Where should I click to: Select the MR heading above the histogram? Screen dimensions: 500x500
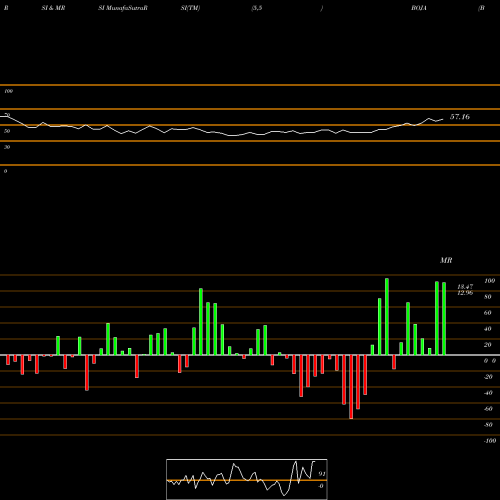point(446,260)
